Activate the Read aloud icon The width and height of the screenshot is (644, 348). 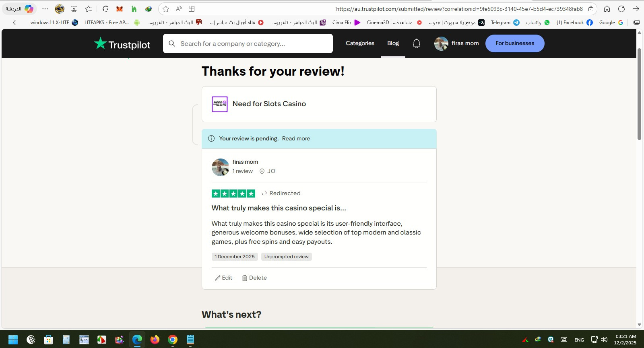(179, 9)
